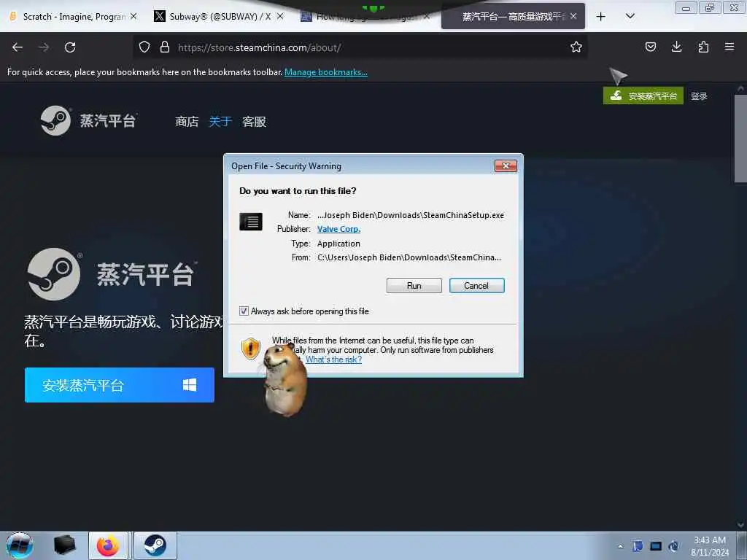This screenshot has width=747, height=560.
Task: Open the 客服 support menu item
Action: click(x=254, y=122)
